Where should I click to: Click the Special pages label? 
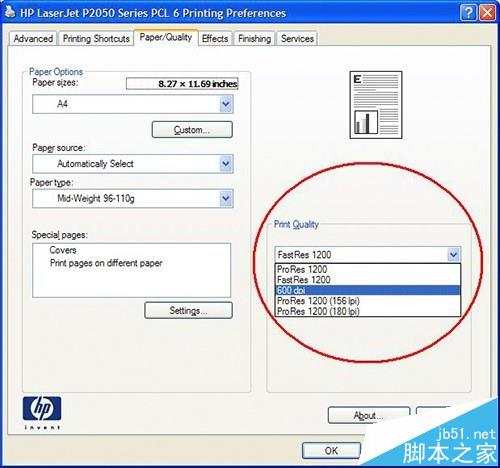point(60,235)
